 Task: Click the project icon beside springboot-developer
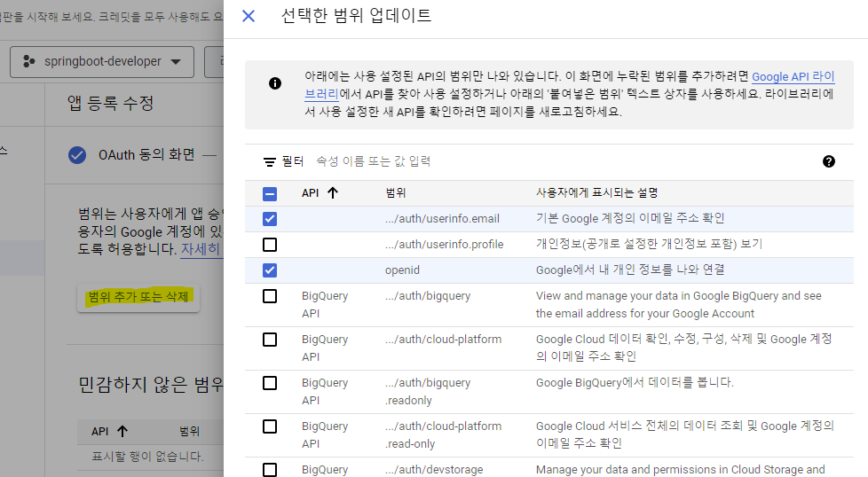28,61
